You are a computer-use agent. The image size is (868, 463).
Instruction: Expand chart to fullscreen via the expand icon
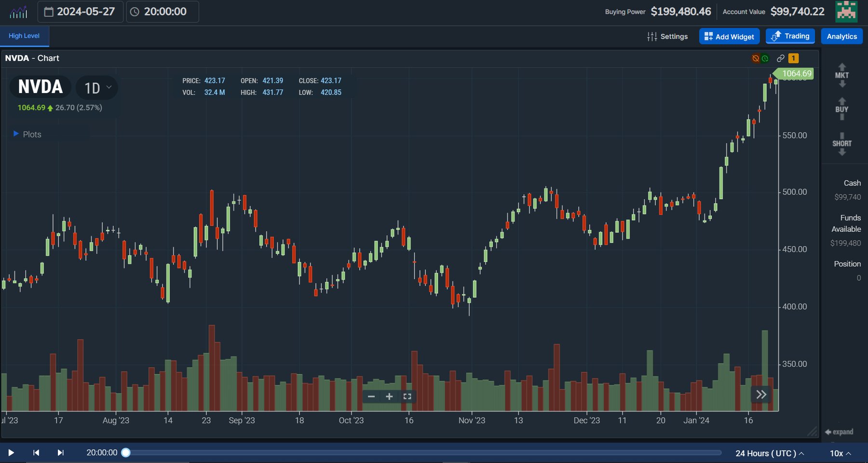coord(407,396)
